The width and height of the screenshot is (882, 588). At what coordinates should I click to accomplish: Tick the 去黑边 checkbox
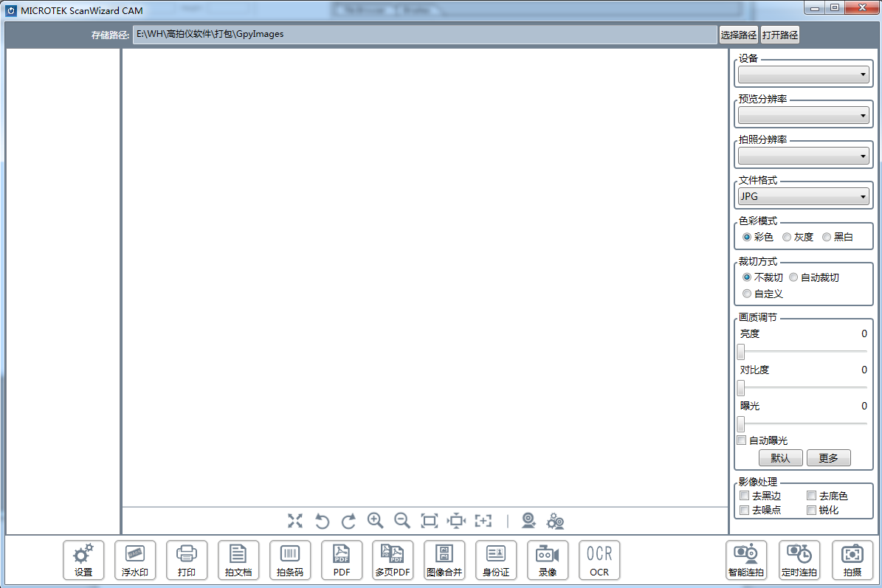click(x=745, y=496)
